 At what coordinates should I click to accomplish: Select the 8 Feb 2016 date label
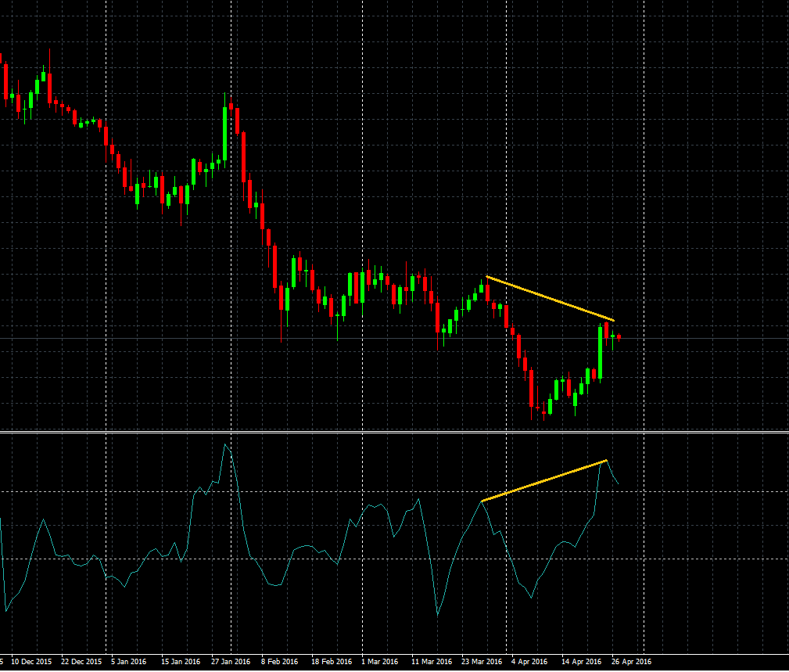[281, 661]
